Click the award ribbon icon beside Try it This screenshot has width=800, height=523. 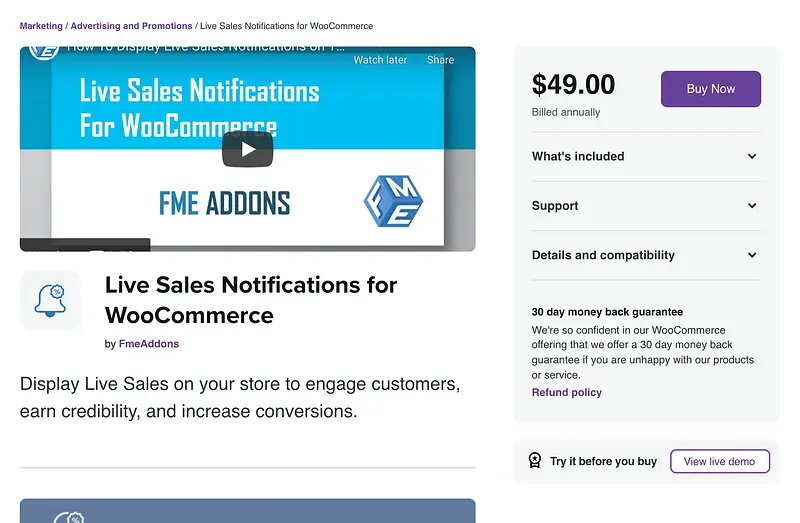(x=535, y=461)
